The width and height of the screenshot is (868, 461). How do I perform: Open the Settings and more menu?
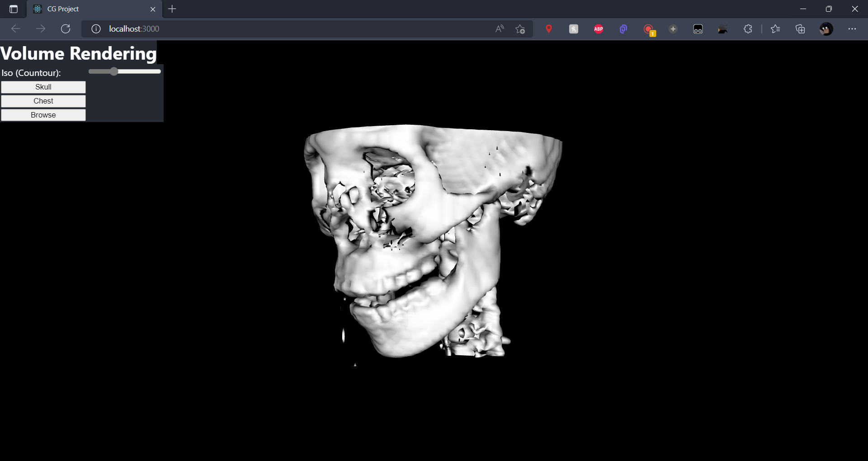[x=853, y=28]
